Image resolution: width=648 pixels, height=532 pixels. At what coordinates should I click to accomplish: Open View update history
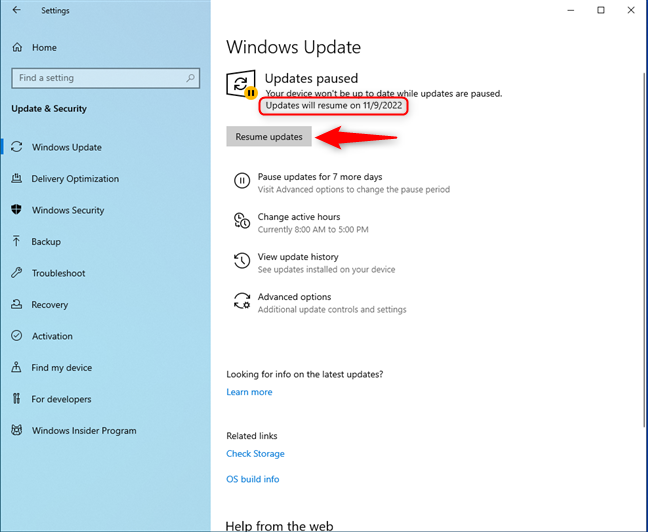298,257
